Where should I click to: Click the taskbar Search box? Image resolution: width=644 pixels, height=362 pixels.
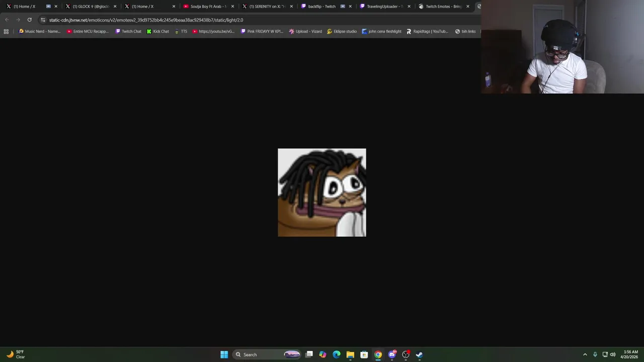(268, 354)
